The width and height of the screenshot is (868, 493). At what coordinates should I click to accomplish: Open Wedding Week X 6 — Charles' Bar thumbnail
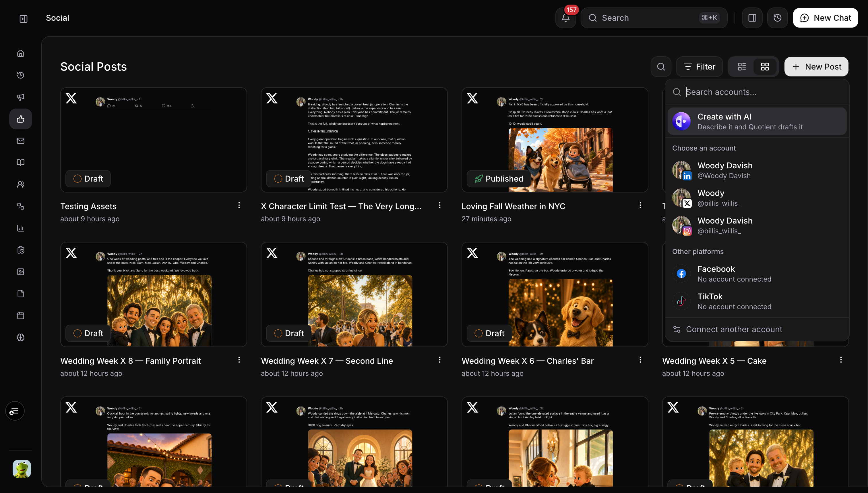coord(555,294)
